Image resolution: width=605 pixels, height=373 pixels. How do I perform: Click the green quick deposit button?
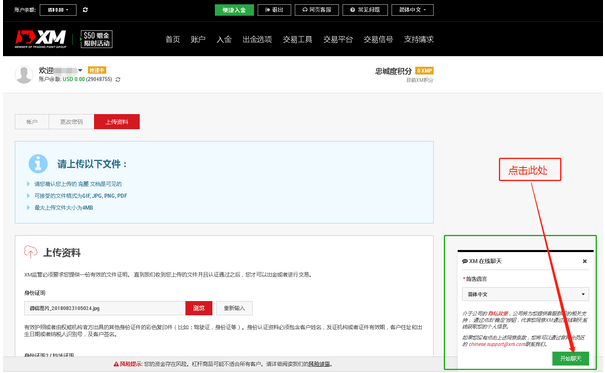[234, 10]
